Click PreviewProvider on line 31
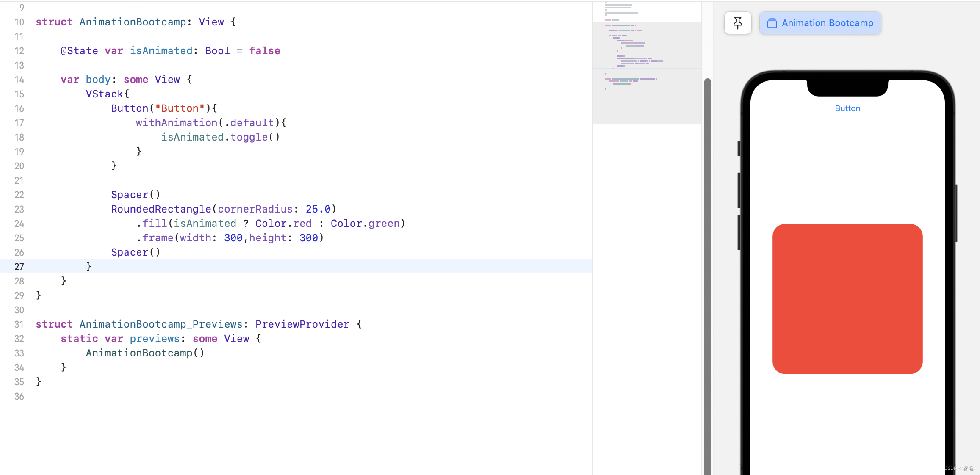This screenshot has width=980, height=475. coord(302,324)
